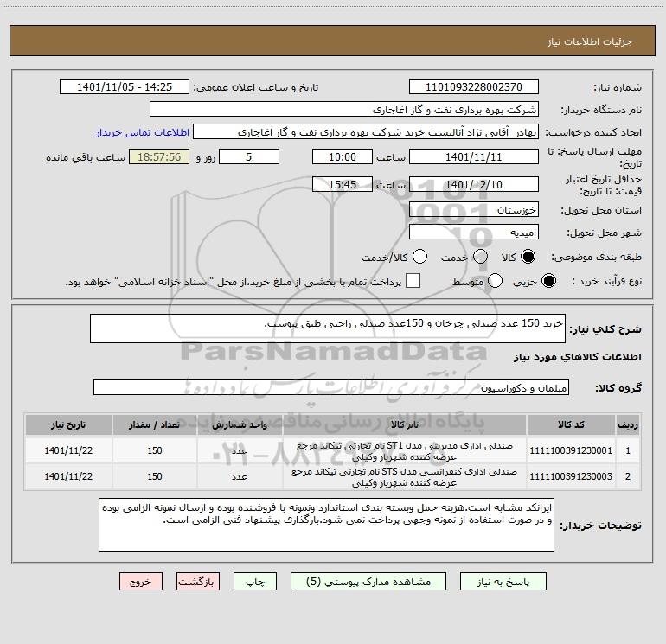Click the اطلاعات کالاهای مورد نیاز heading
Screen dimensions: 666x644
[578, 357]
